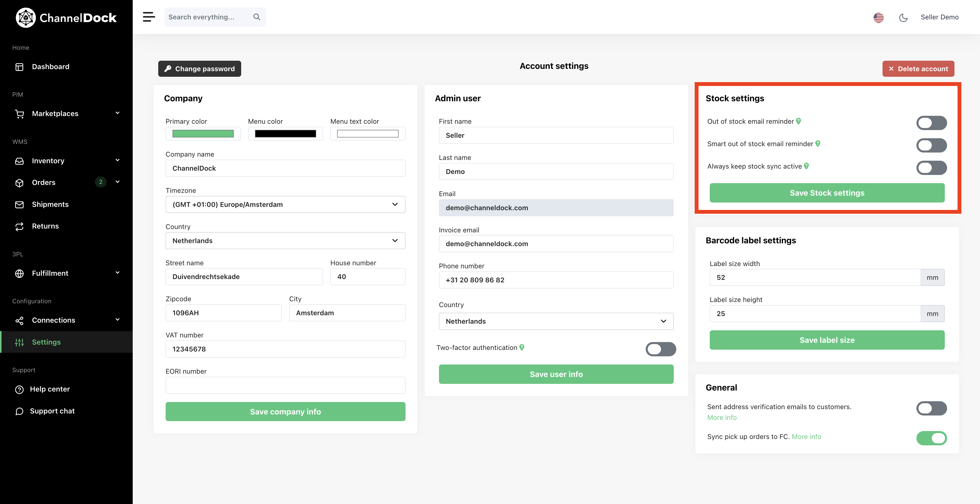The height and width of the screenshot is (504, 980).
Task: Open the US flag language selector
Action: point(878,18)
